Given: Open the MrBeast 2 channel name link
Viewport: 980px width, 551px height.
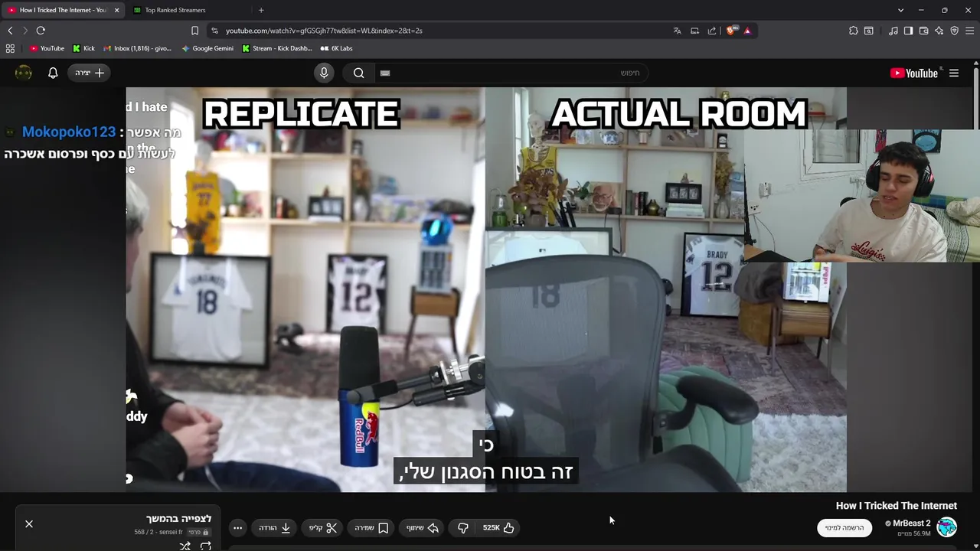Looking at the screenshot, I should (x=911, y=523).
